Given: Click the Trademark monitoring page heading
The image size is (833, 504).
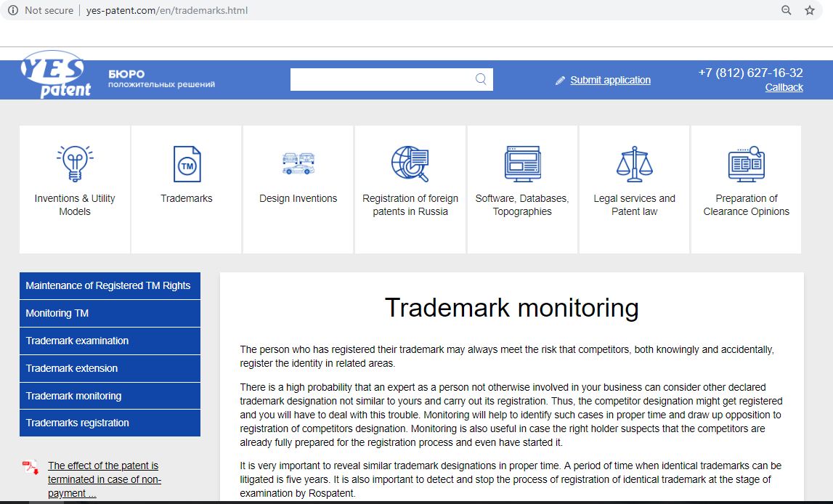Looking at the screenshot, I should 511,308.
